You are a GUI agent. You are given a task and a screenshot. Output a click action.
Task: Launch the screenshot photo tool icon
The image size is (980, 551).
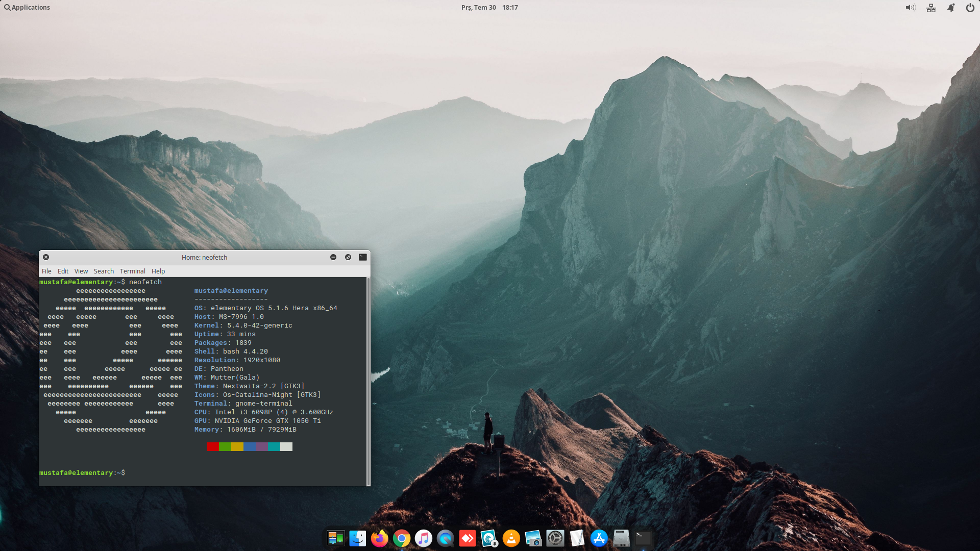[533, 538]
